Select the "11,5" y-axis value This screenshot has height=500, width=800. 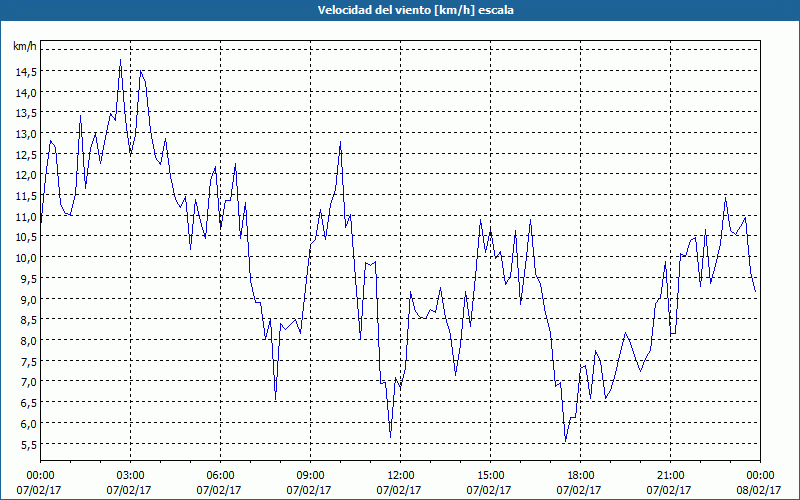tap(26, 196)
